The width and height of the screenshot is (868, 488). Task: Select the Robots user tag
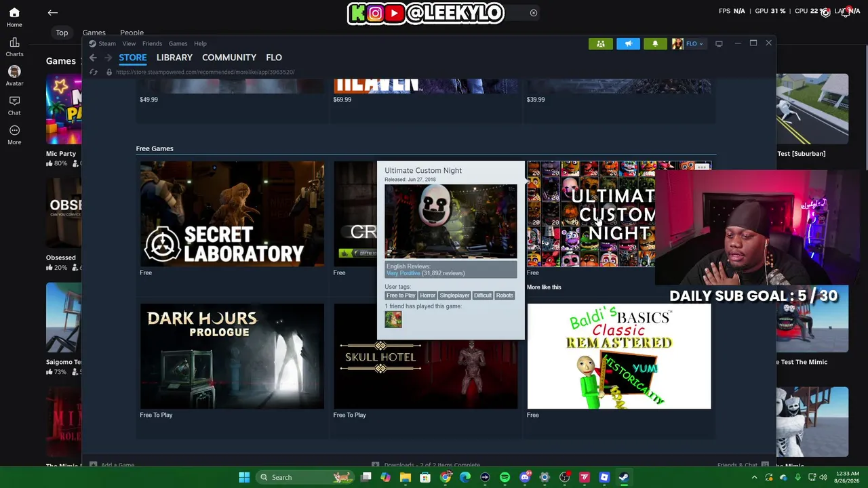tap(505, 296)
